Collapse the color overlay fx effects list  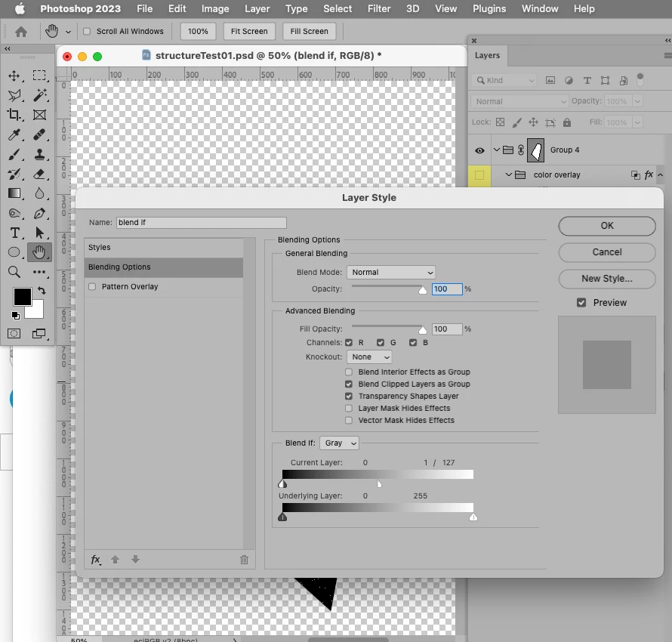tap(661, 175)
